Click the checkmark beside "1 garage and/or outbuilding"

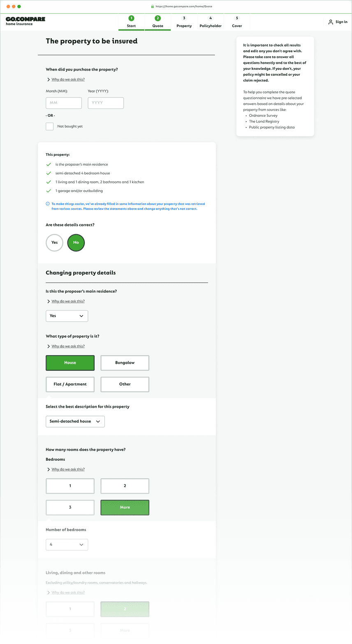[49, 190]
